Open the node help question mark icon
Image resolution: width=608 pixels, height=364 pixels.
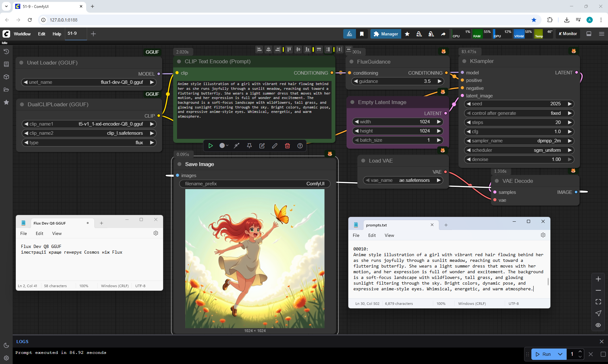(x=300, y=146)
